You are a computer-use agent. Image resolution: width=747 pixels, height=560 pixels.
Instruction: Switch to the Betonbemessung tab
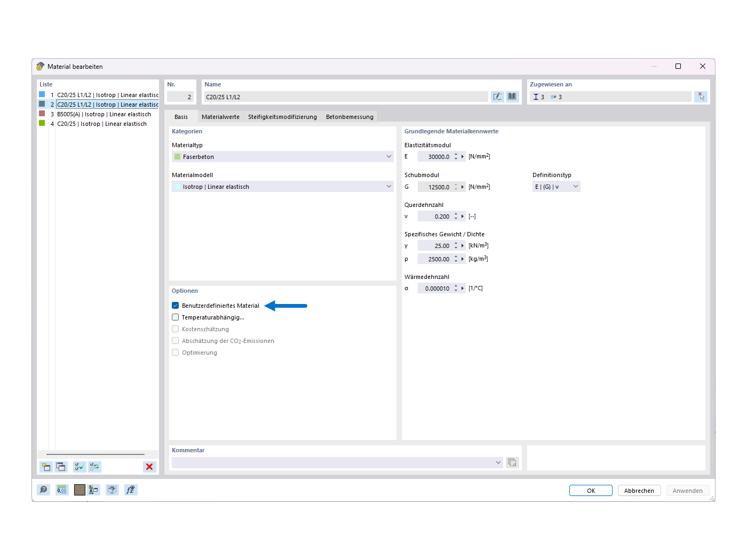tap(349, 116)
